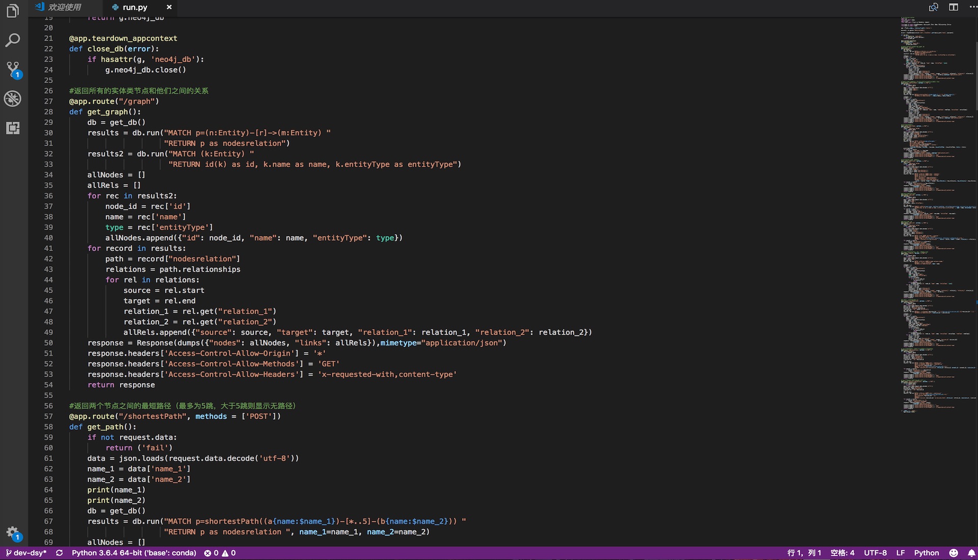Click the 'def get_path():' line
978x560 pixels.
tap(103, 427)
